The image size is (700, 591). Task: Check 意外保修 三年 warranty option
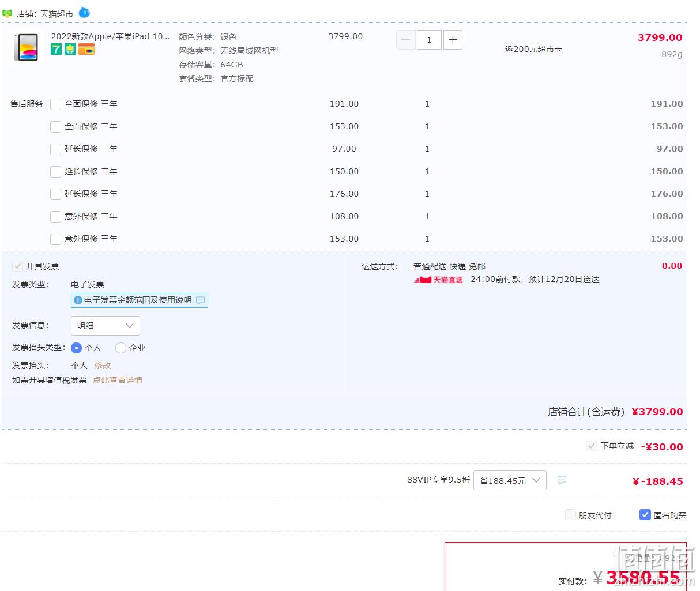55,239
